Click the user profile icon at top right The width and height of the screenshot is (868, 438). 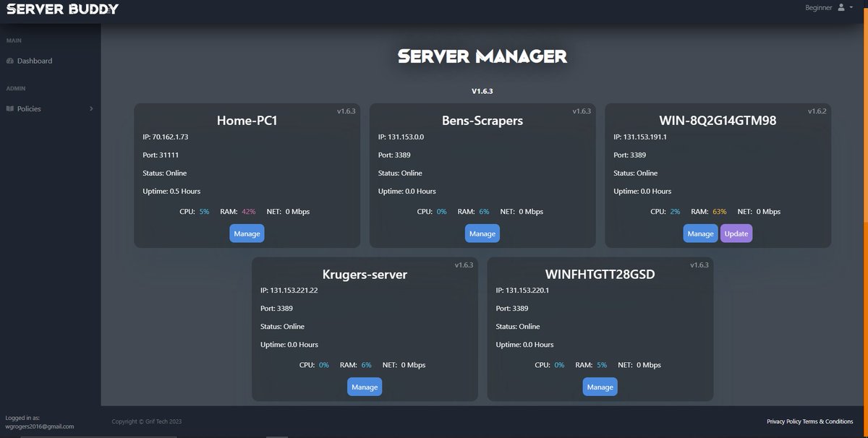tap(840, 7)
